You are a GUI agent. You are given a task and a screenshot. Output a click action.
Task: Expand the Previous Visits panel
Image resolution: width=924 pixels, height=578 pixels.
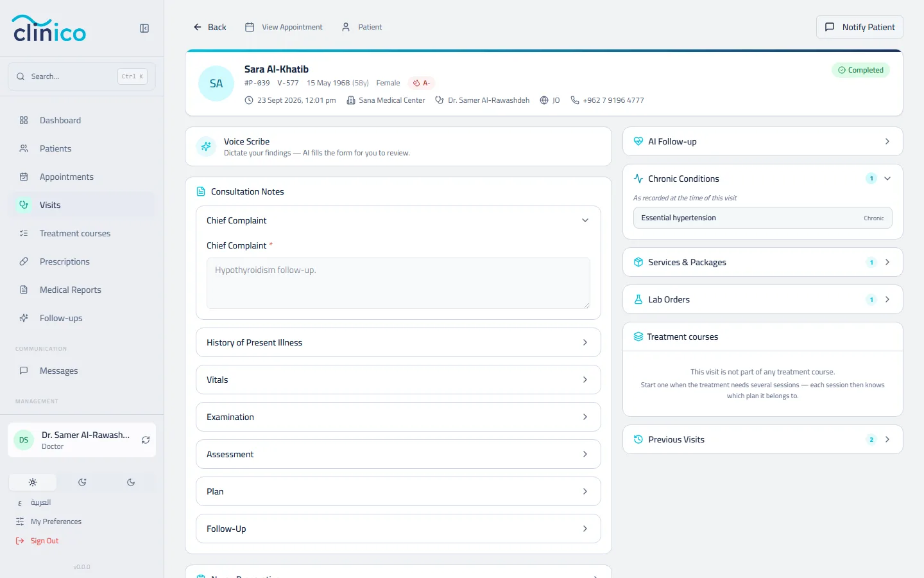tap(763, 439)
